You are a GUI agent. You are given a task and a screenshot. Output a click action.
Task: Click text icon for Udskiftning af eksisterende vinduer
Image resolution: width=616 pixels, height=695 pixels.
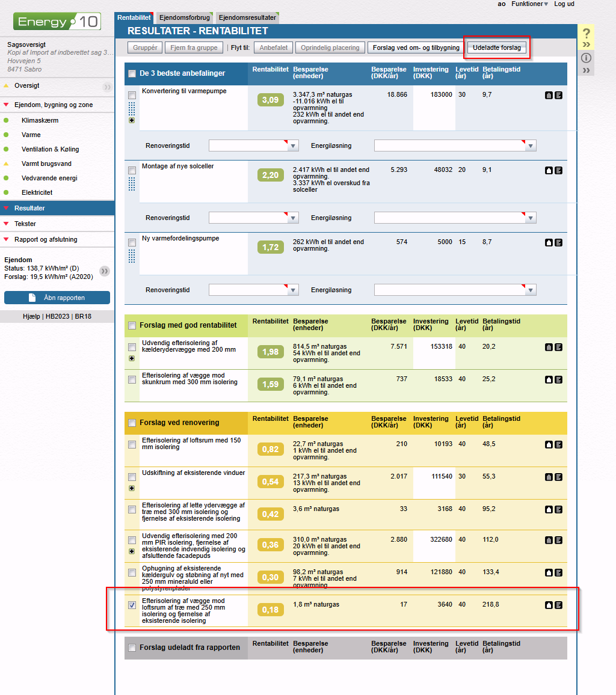point(558,477)
